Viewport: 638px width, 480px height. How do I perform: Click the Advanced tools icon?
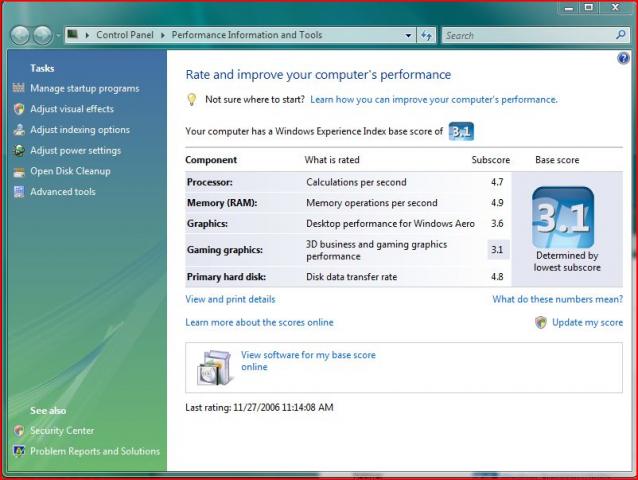click(x=19, y=192)
